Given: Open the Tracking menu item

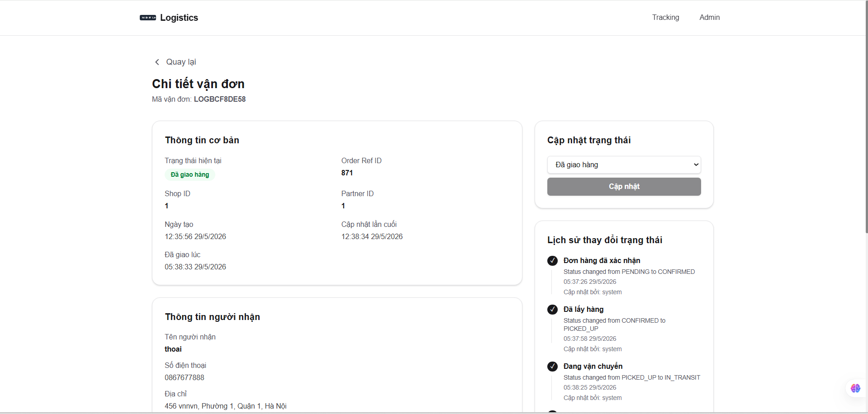Looking at the screenshot, I should coord(665,17).
